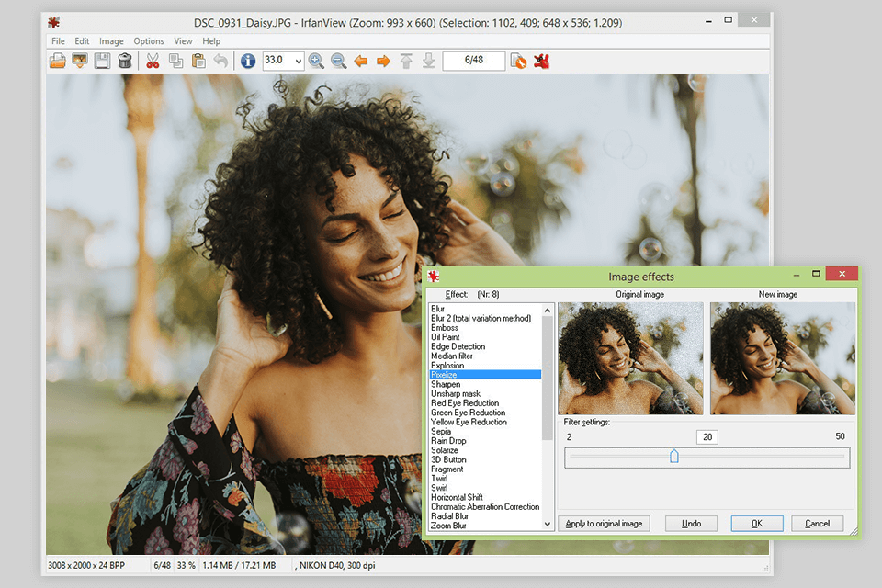Zoom in using the magnifier plus icon

pyautogui.click(x=316, y=62)
